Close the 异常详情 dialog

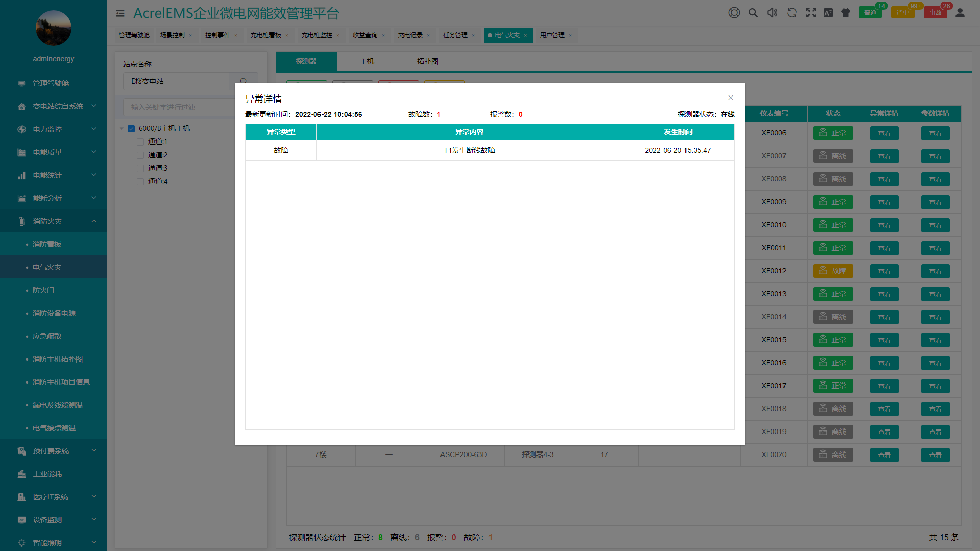click(730, 98)
